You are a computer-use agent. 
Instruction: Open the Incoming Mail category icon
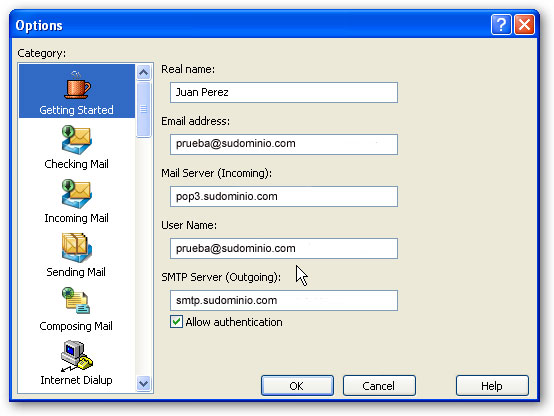click(x=77, y=194)
